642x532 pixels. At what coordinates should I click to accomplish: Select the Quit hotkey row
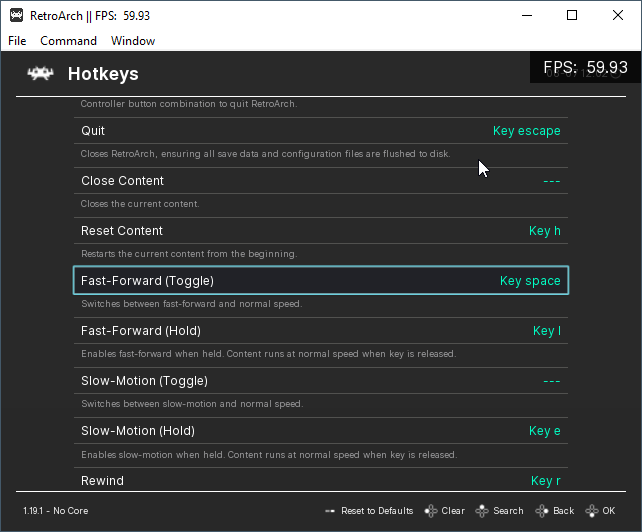point(321,131)
